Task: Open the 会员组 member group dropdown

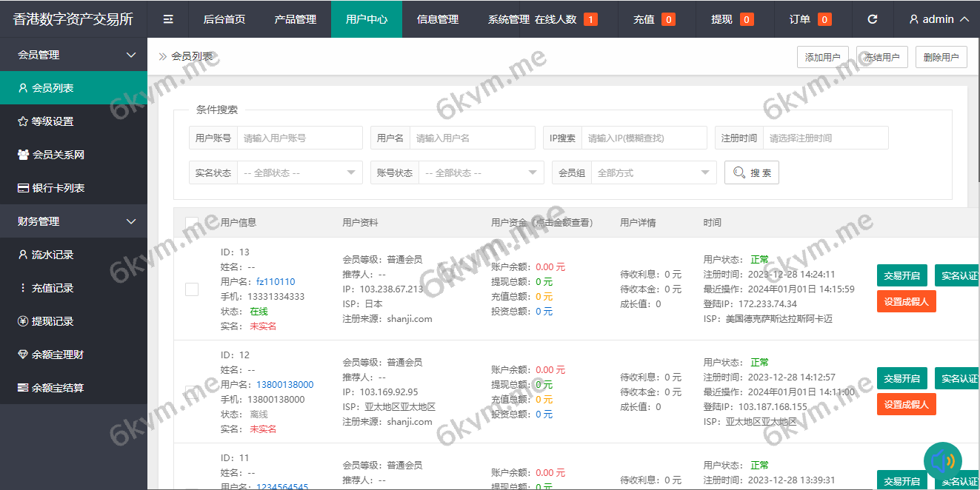Action: click(652, 172)
